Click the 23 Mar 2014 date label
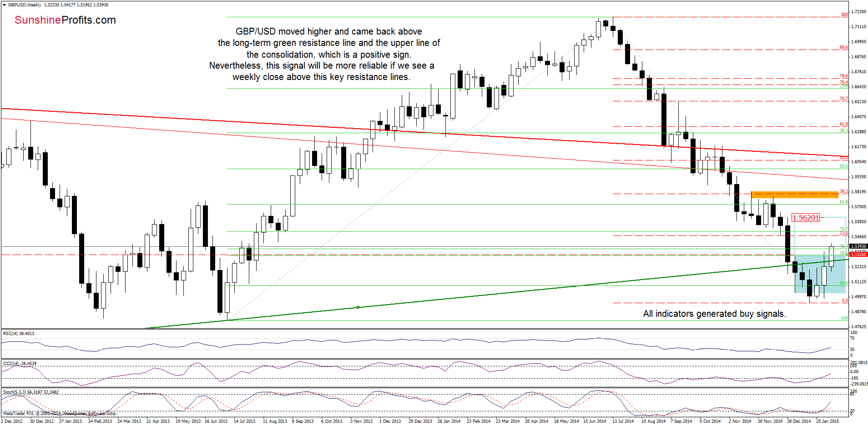Image resolution: width=868 pixels, height=425 pixels. (x=508, y=421)
